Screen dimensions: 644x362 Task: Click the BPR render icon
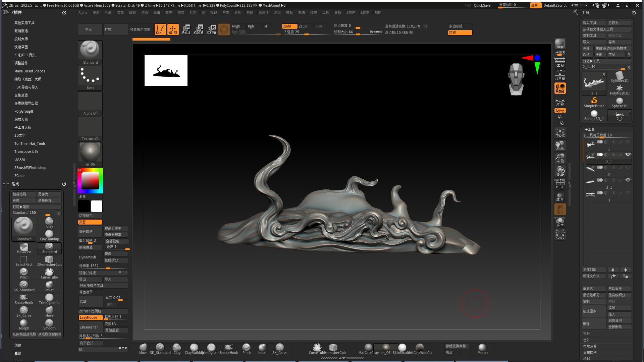(560, 43)
